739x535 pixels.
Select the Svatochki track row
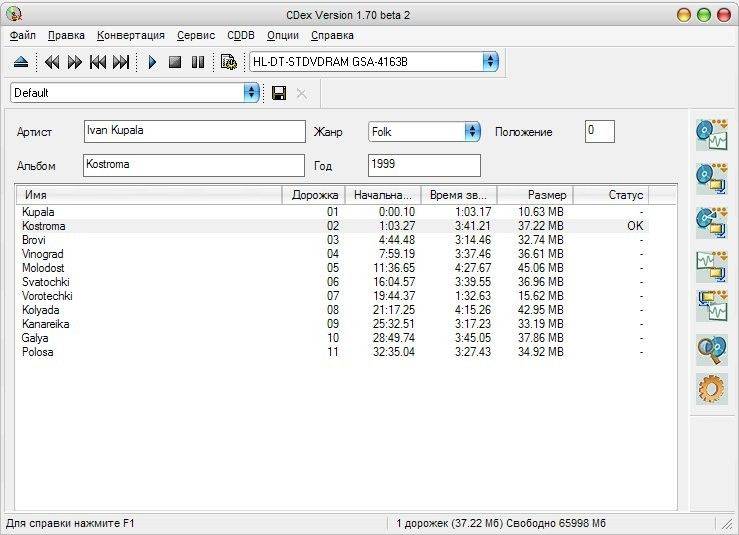click(333, 282)
